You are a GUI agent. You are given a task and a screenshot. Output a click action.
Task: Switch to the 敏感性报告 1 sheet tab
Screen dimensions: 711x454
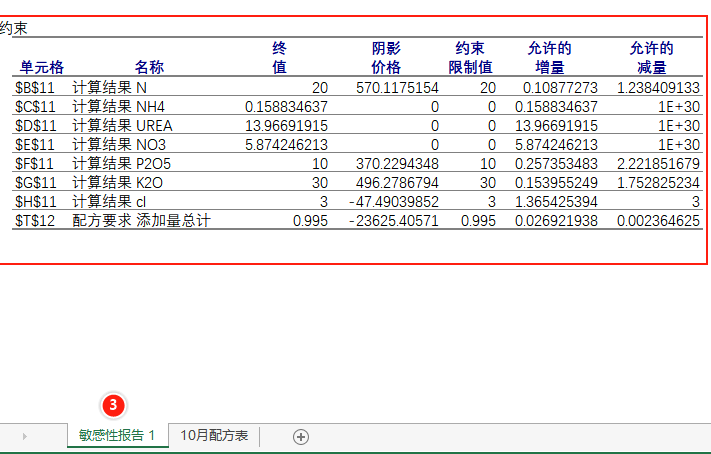(117, 435)
